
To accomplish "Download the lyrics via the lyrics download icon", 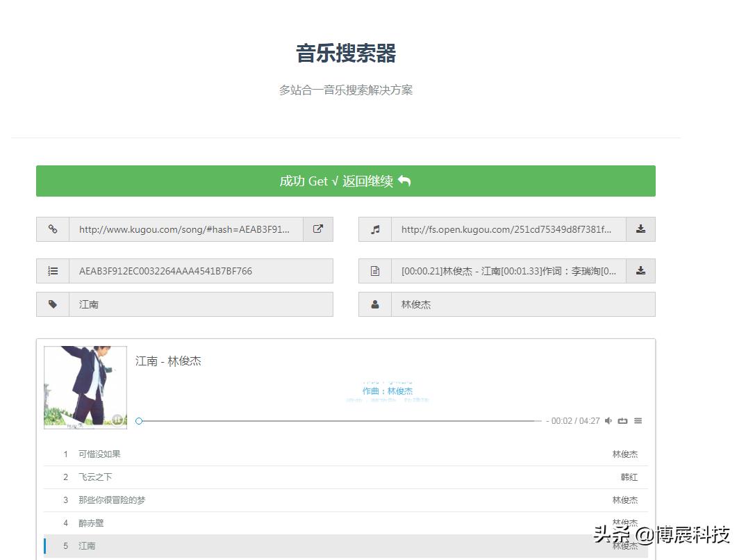I will coord(640,271).
